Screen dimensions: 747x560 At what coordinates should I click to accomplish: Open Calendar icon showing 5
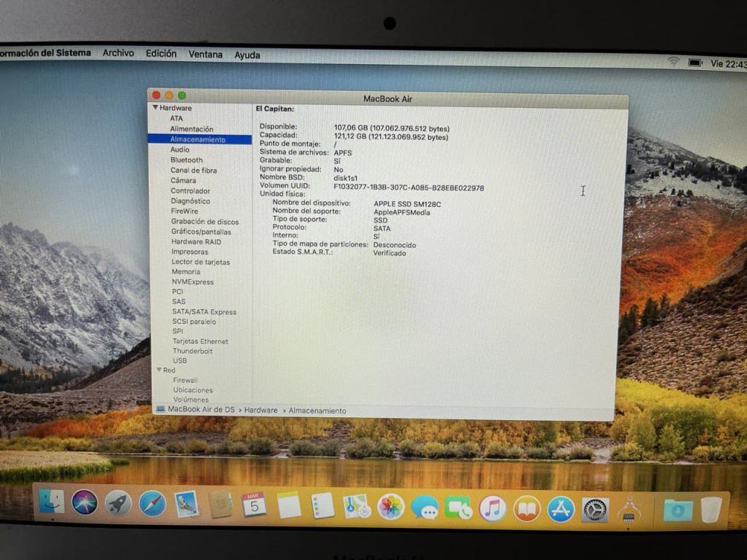[x=254, y=505]
